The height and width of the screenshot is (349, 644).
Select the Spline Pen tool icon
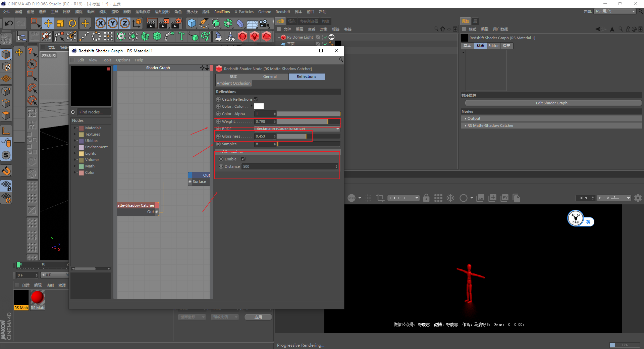(x=204, y=23)
